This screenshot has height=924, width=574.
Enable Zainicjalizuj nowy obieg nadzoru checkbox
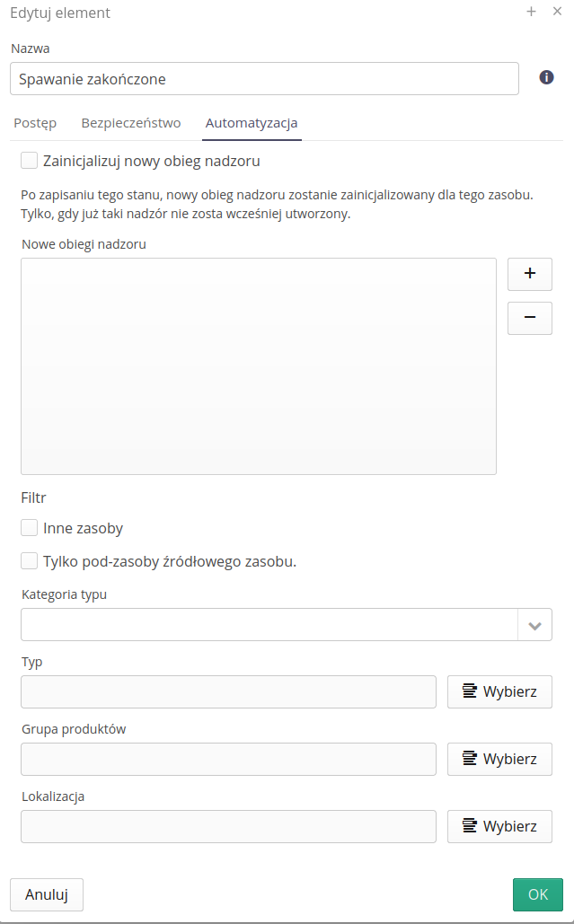[x=30, y=161]
